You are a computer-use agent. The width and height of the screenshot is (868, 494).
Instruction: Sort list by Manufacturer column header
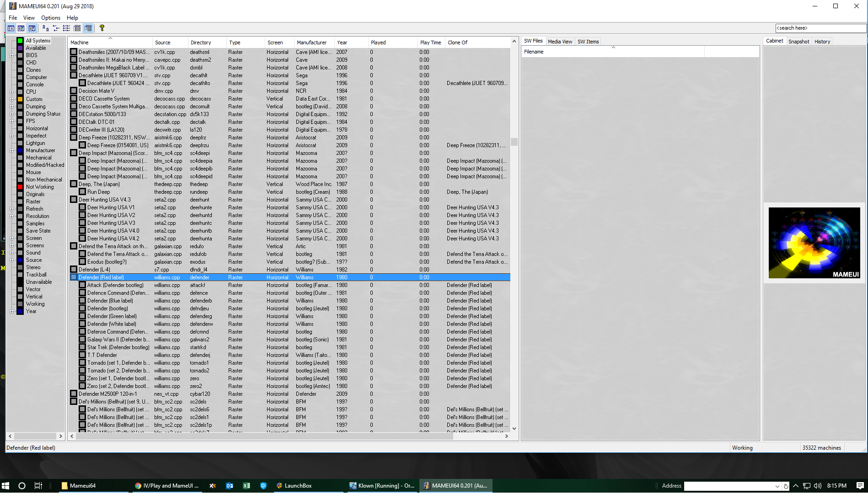(314, 42)
